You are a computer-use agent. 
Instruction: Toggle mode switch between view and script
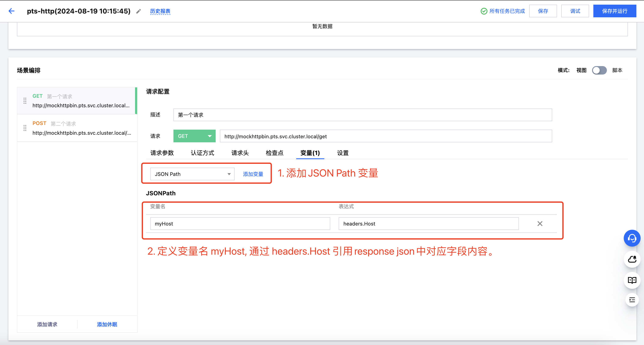pyautogui.click(x=599, y=70)
